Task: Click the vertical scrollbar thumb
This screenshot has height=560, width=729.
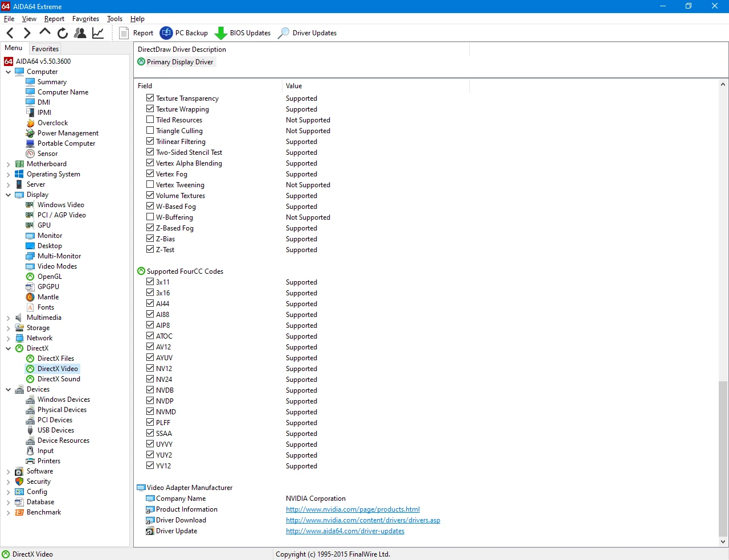Action: [x=723, y=458]
